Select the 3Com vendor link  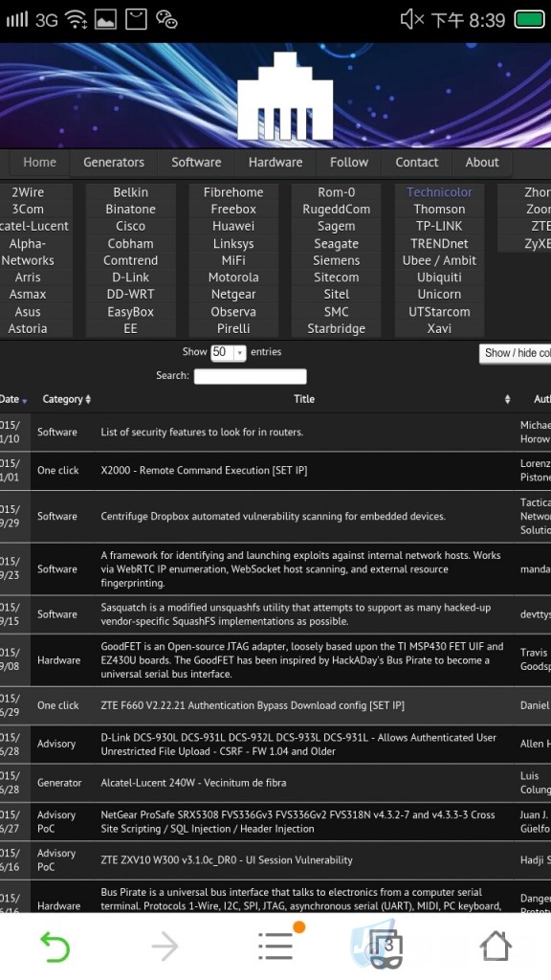(x=28, y=210)
